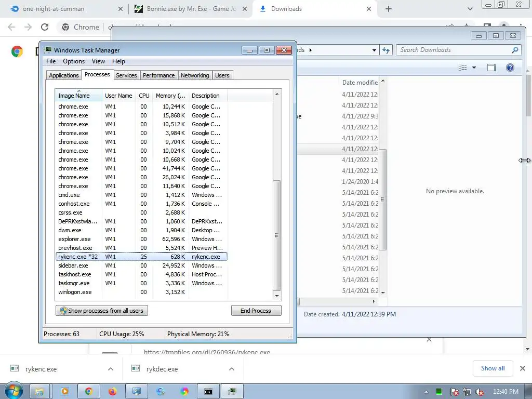Toggle the Explorer preview pane button

(491, 68)
